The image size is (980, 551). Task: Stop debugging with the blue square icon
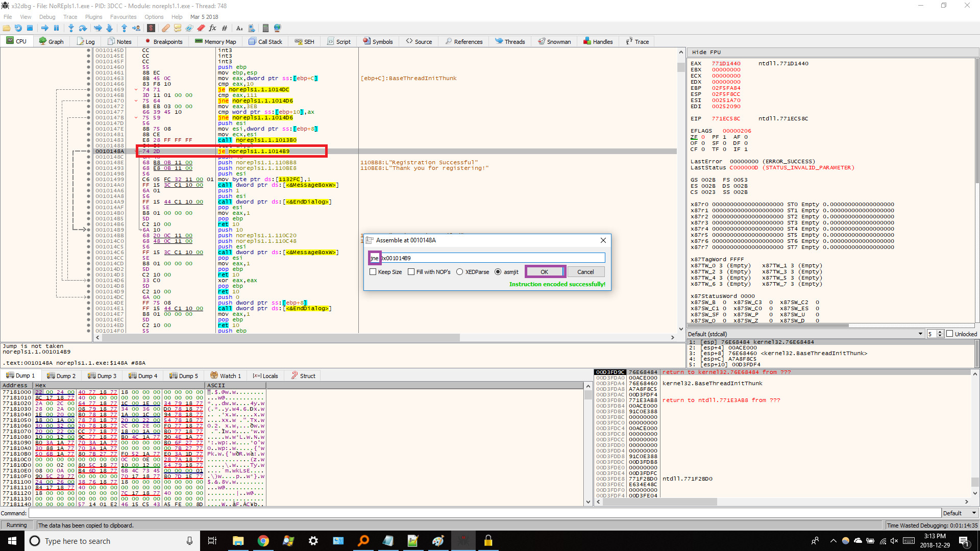(30, 28)
